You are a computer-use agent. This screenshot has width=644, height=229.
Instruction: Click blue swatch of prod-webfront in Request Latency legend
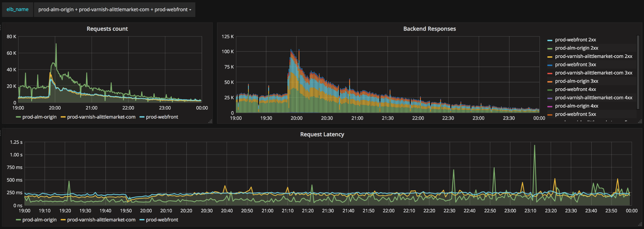[x=142, y=220]
